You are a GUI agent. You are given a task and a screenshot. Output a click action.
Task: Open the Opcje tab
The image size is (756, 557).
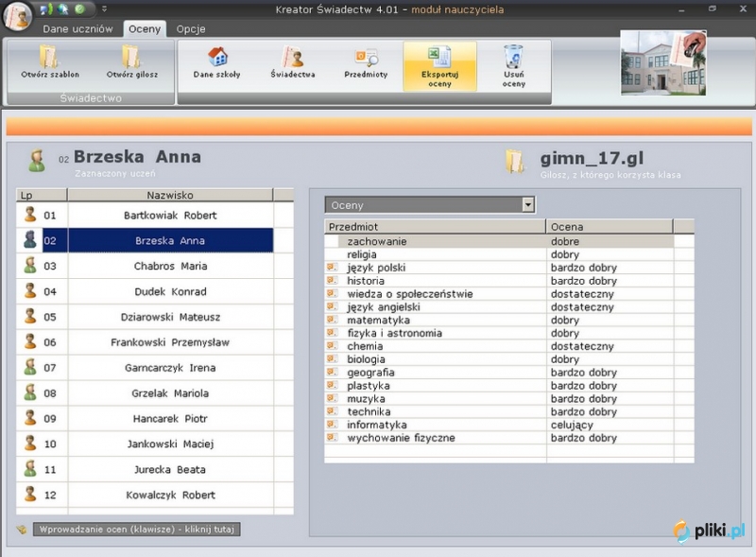(x=191, y=29)
